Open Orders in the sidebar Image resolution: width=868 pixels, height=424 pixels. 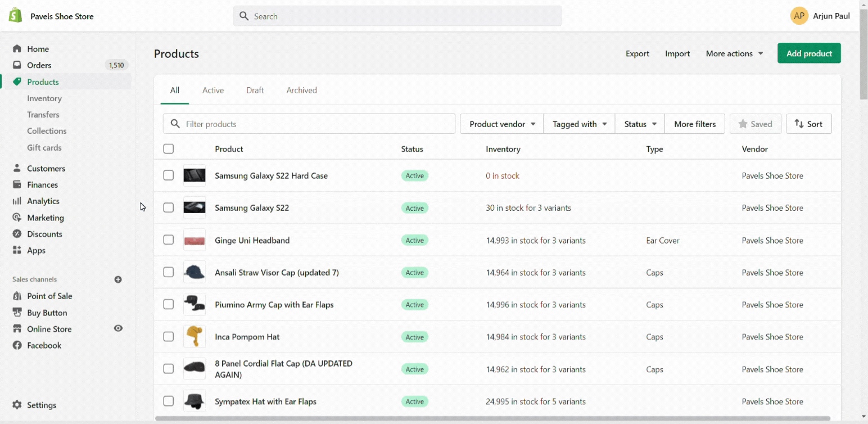point(39,65)
